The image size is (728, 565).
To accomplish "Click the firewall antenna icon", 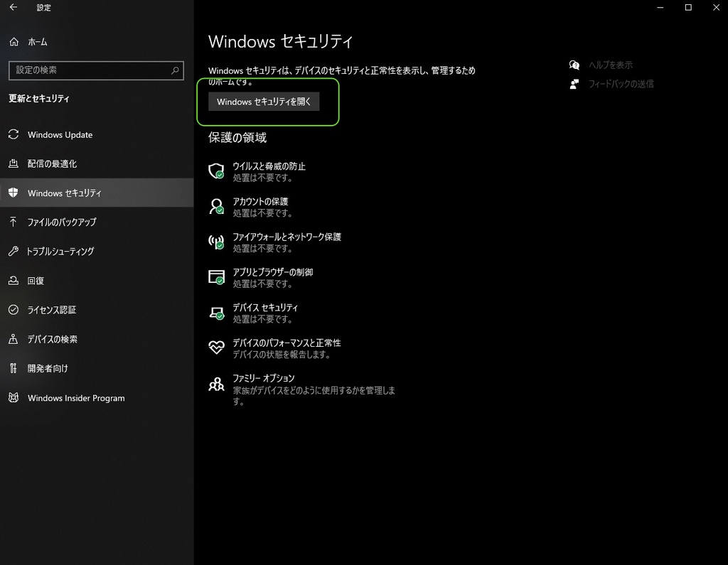I will (216, 242).
